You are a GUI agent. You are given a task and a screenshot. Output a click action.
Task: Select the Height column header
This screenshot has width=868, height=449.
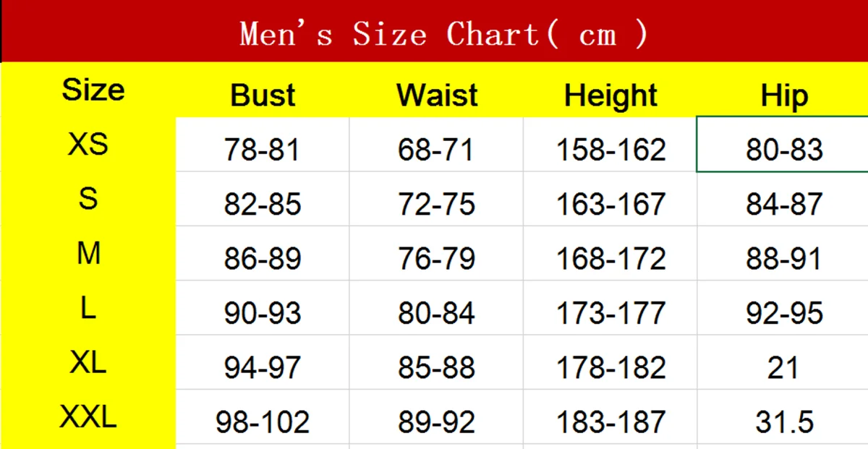click(610, 95)
